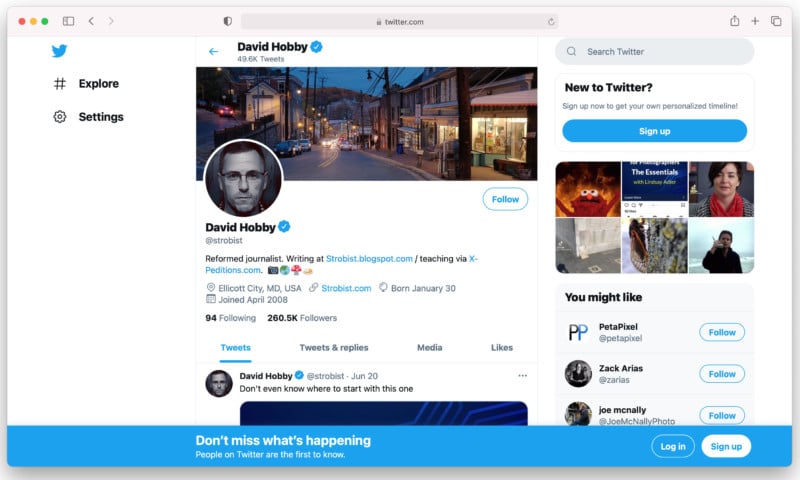The height and width of the screenshot is (480, 800).
Task: Switch to the Media tab
Action: coord(429,348)
